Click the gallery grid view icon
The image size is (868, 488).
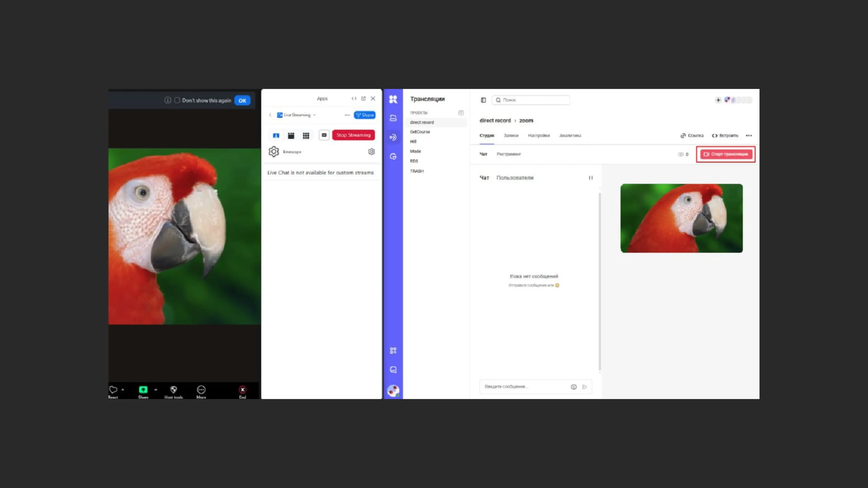(306, 135)
